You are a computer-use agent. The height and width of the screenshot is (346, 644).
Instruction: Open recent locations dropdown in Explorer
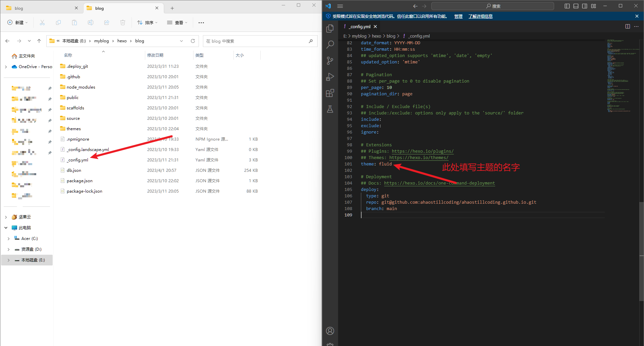(29, 41)
